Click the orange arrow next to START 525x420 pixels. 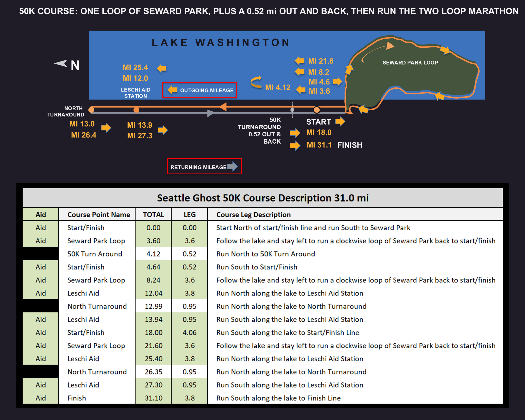[x=340, y=121]
